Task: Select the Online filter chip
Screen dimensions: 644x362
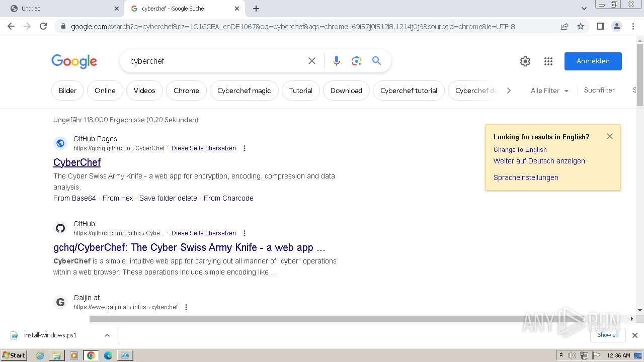Action: coord(105,90)
